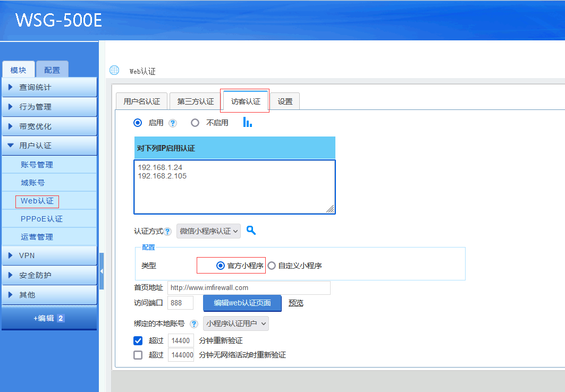Select 自定义小程序 type option
Viewport: 565px width, 392px height.
(272, 266)
